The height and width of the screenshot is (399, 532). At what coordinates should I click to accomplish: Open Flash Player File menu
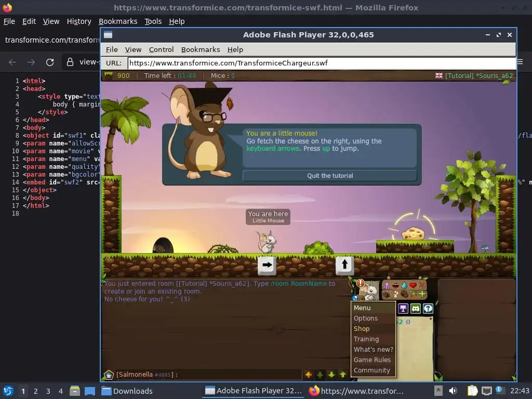(x=112, y=49)
